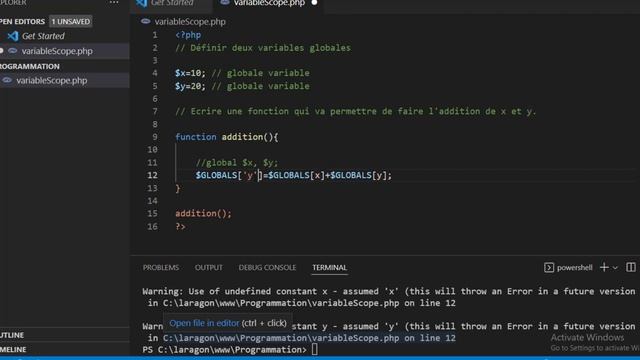Expand the Outline section
Viewport: 640px width, 360px height.
(12, 335)
